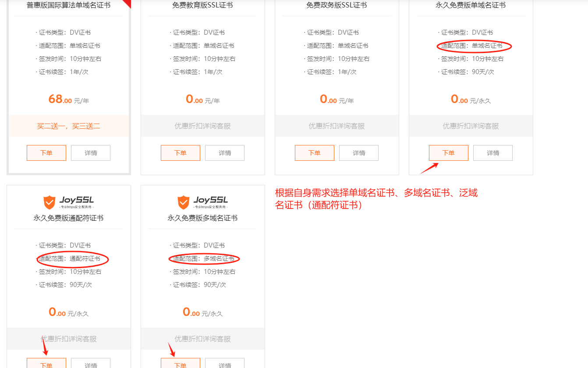Click JoySSL logo on 通配符证书 card
This screenshot has height=368, width=588.
click(69, 202)
